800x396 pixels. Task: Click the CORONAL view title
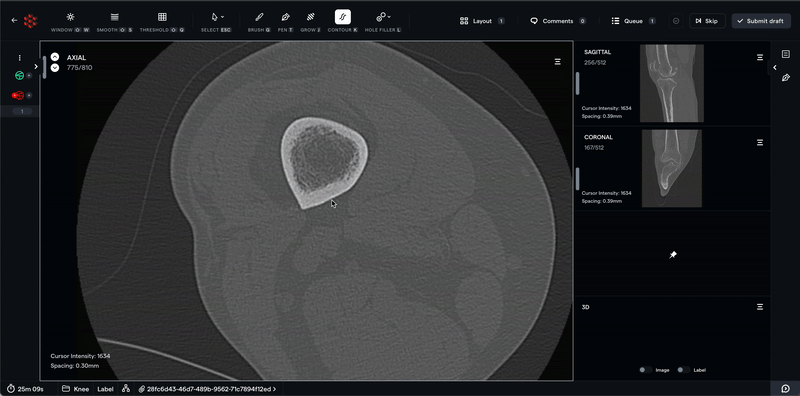click(x=598, y=137)
